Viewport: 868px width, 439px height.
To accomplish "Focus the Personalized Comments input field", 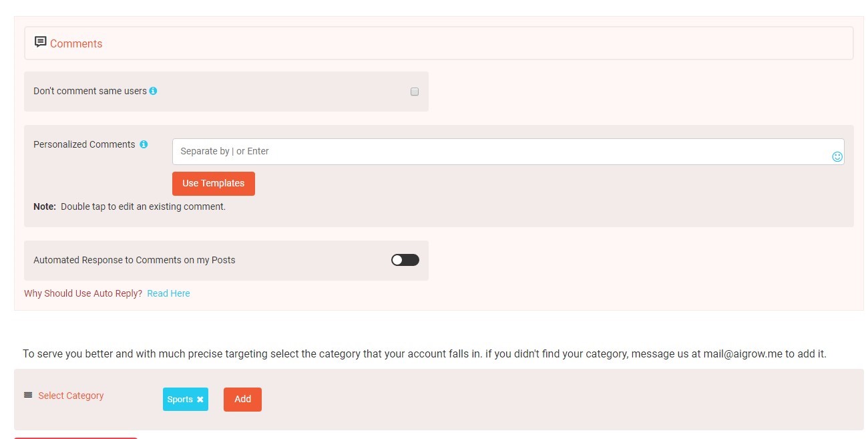I will 508,152.
